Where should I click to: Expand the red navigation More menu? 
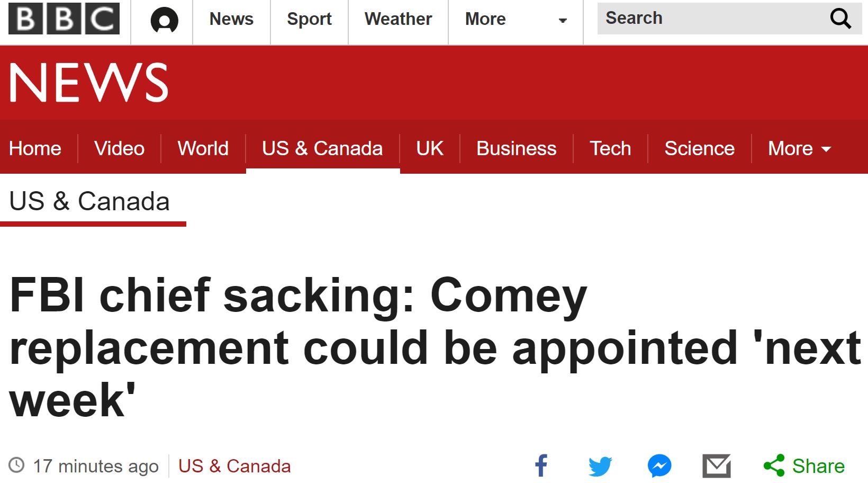point(799,149)
